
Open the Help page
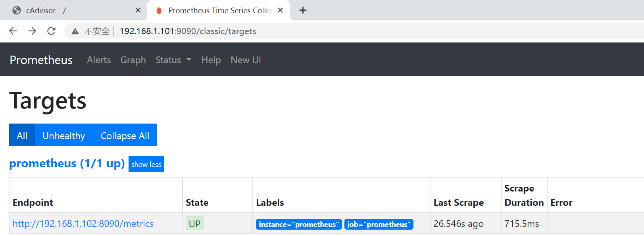coord(211,60)
